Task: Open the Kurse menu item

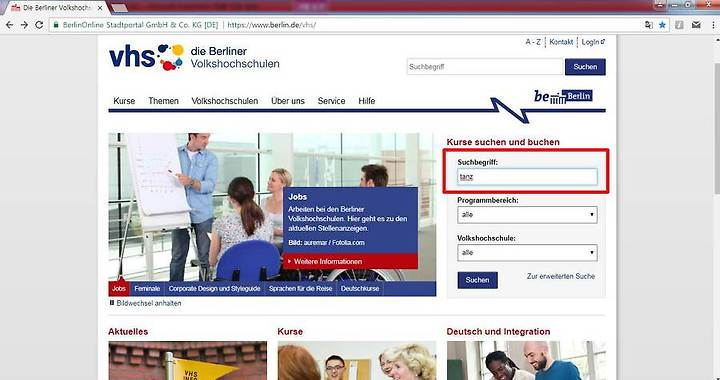Action: click(x=124, y=101)
